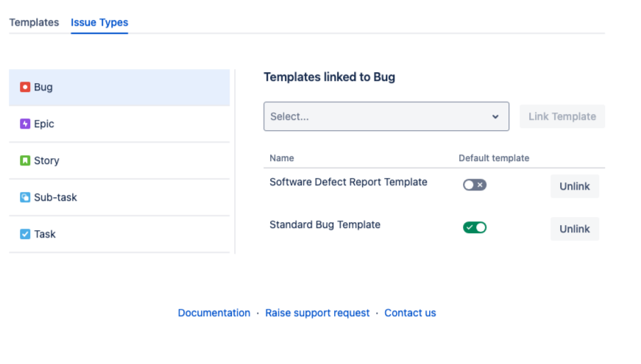Switch to the Templates tab
The width and height of the screenshot is (641, 364).
[34, 22]
